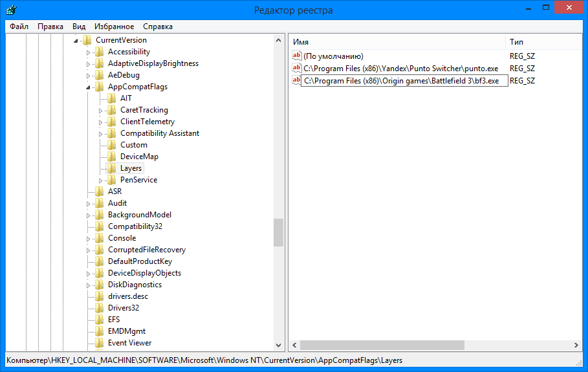This screenshot has height=372, width=588.
Task: Select the DiskDiagnostics key label
Action: click(135, 284)
